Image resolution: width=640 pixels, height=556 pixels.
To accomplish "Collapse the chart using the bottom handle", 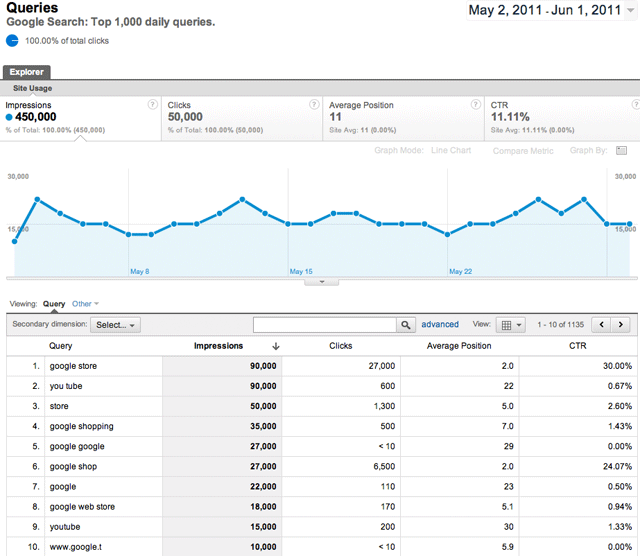I will point(321,282).
